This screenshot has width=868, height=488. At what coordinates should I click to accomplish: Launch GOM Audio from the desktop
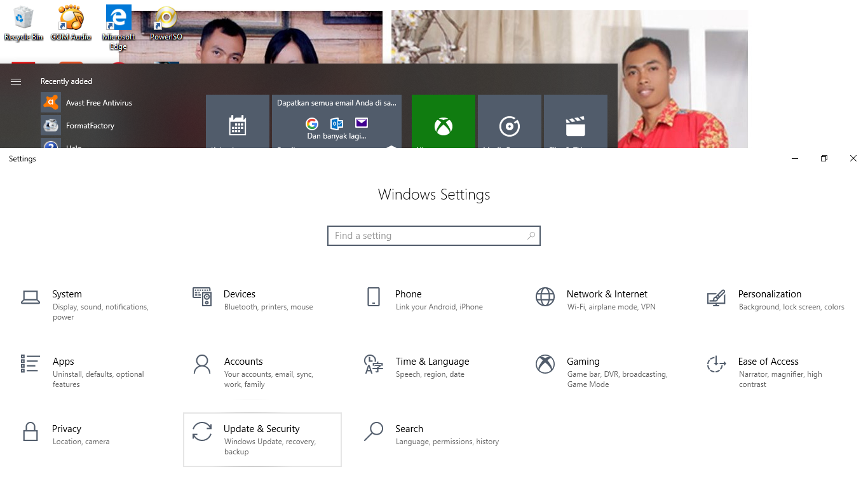point(71,24)
